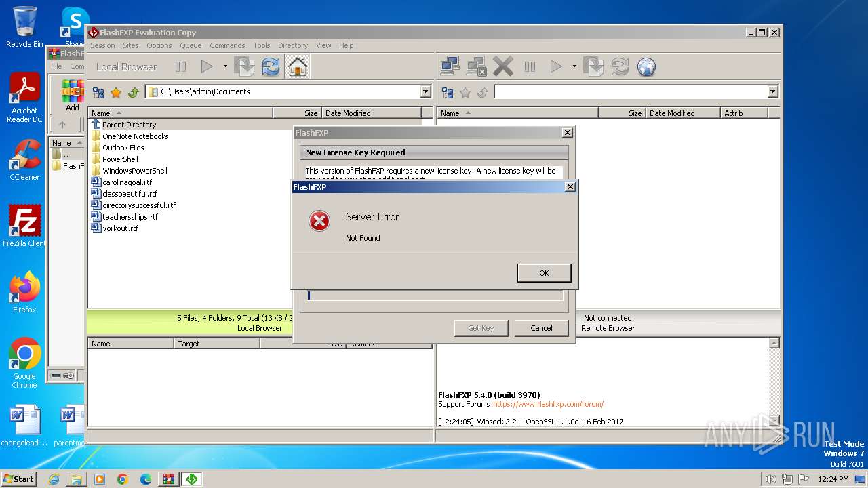Open the Queue menu
868x488 pixels.
click(x=191, y=45)
